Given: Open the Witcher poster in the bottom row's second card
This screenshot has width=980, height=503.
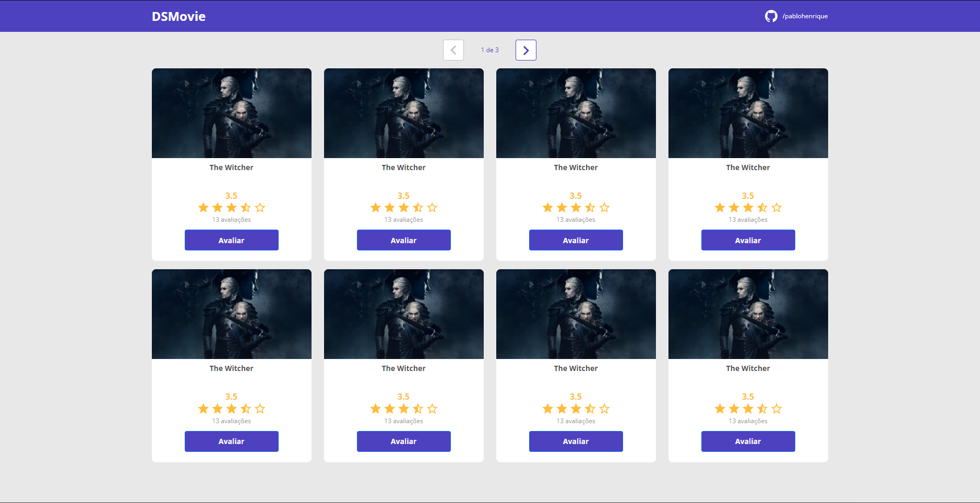Looking at the screenshot, I should pyautogui.click(x=403, y=314).
